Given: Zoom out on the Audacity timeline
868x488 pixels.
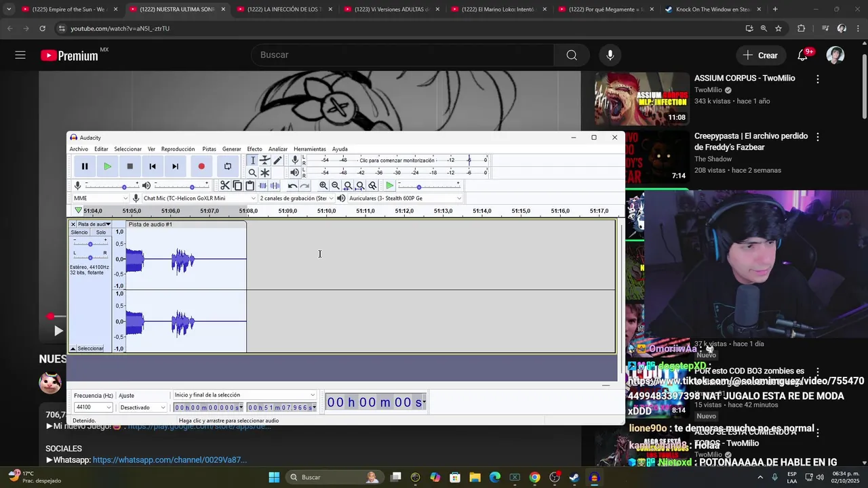Looking at the screenshot, I should 336,186.
